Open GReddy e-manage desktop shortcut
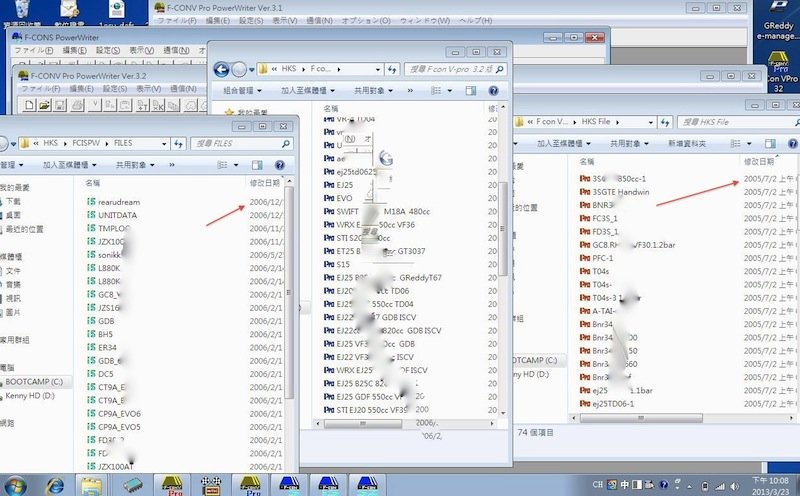Screen dimensions: 800x496 778,20
